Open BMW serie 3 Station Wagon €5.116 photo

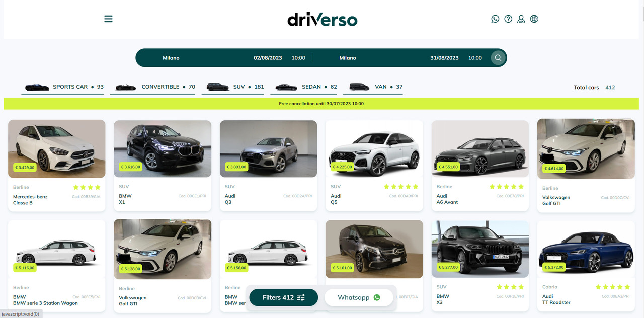pos(57,249)
